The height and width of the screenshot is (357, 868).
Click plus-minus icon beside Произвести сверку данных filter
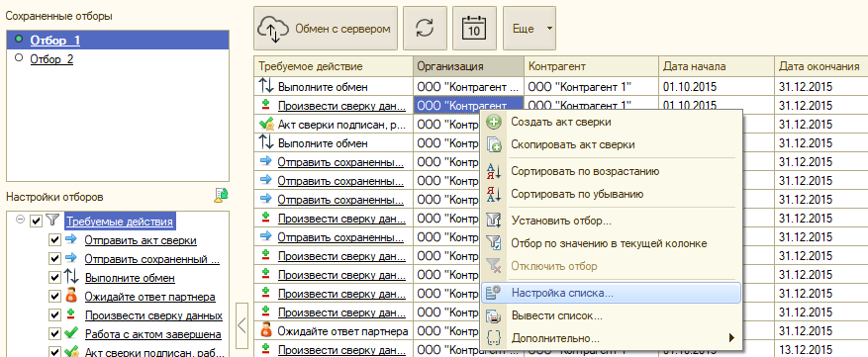coord(70,314)
